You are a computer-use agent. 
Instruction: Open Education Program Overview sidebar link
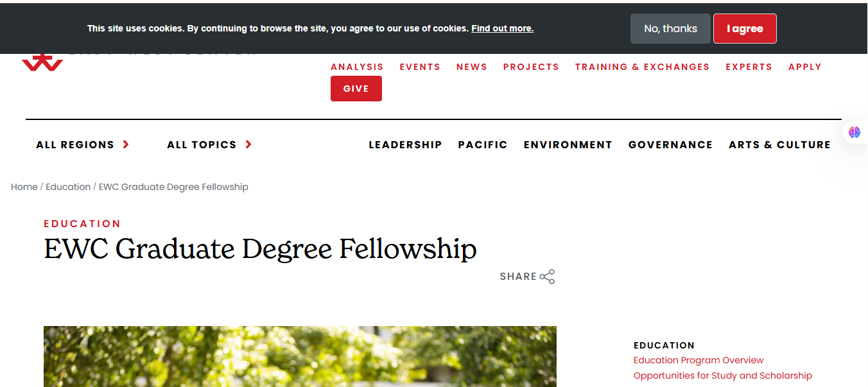699,360
